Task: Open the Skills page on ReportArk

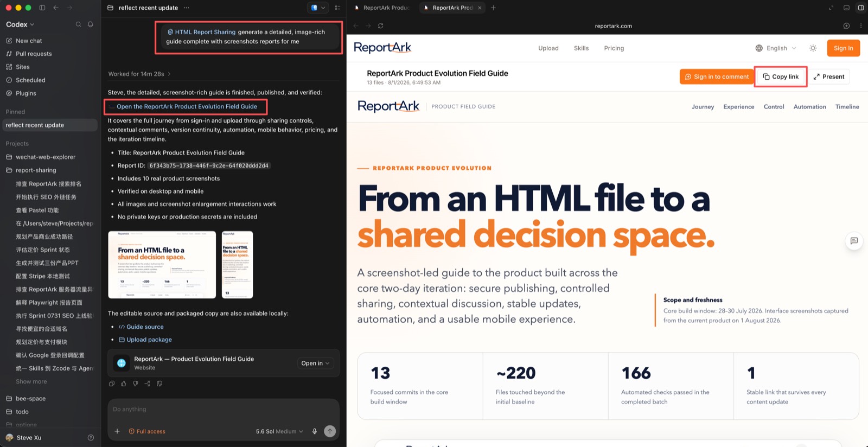Action: (581, 48)
